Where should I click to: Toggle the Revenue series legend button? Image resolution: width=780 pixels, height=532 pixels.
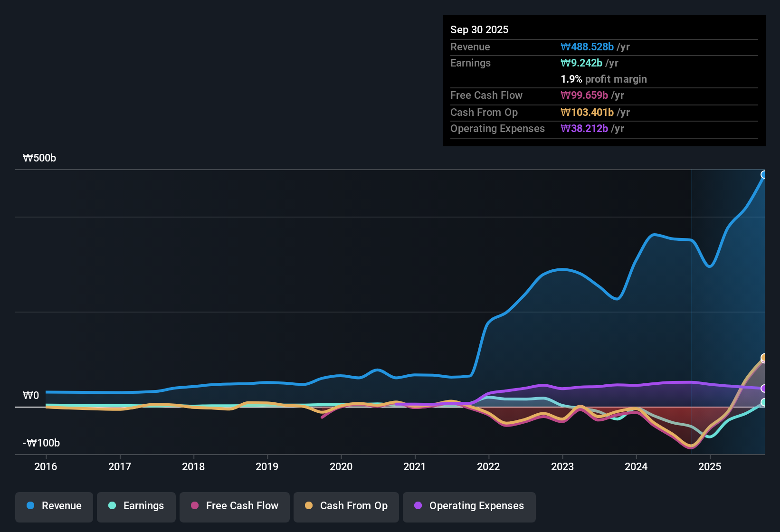(x=54, y=507)
